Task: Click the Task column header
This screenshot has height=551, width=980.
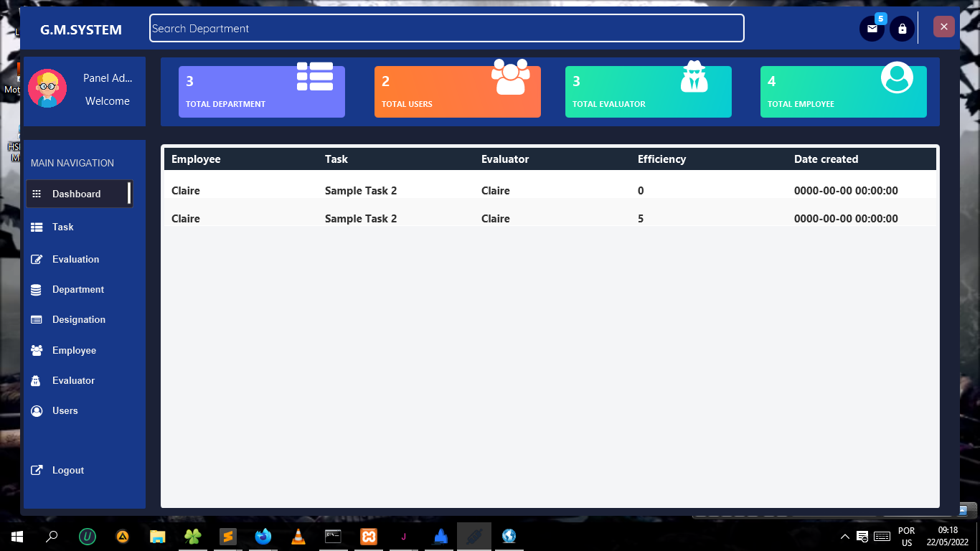Action: [x=336, y=159]
